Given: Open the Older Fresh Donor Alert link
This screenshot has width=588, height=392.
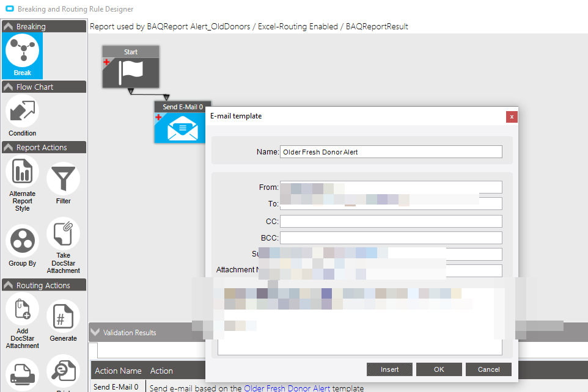Looking at the screenshot, I should pyautogui.click(x=287, y=388).
